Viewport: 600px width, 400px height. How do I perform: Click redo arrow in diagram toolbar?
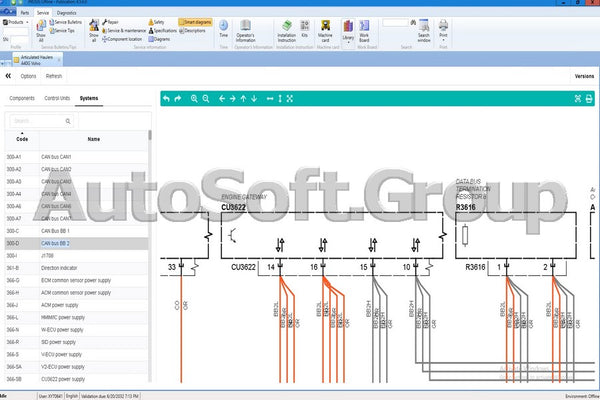178,99
